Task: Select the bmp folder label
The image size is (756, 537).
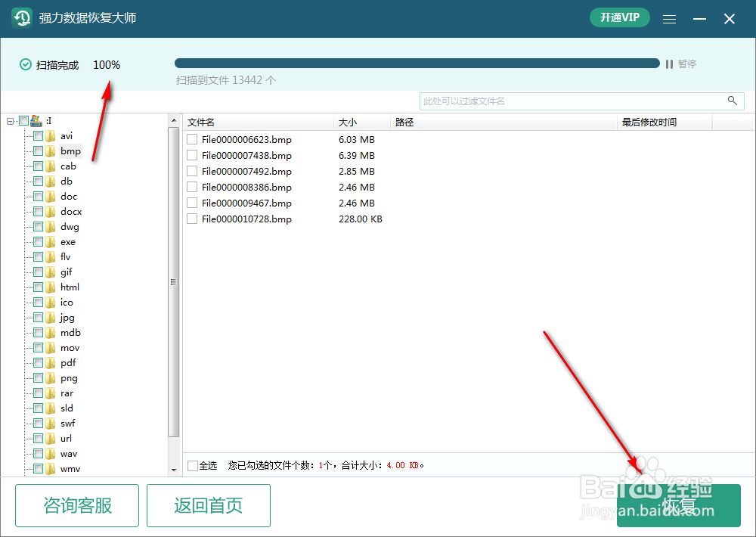Action: 70,151
